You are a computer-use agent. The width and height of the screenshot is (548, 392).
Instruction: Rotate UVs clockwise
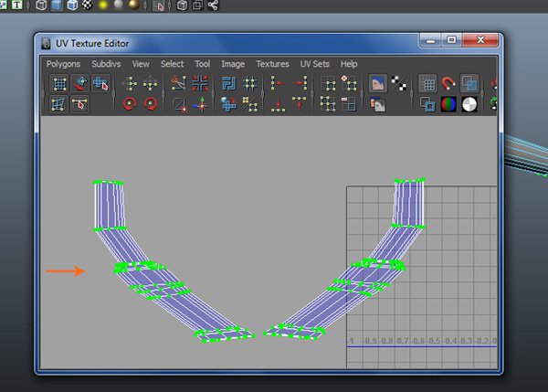151,104
